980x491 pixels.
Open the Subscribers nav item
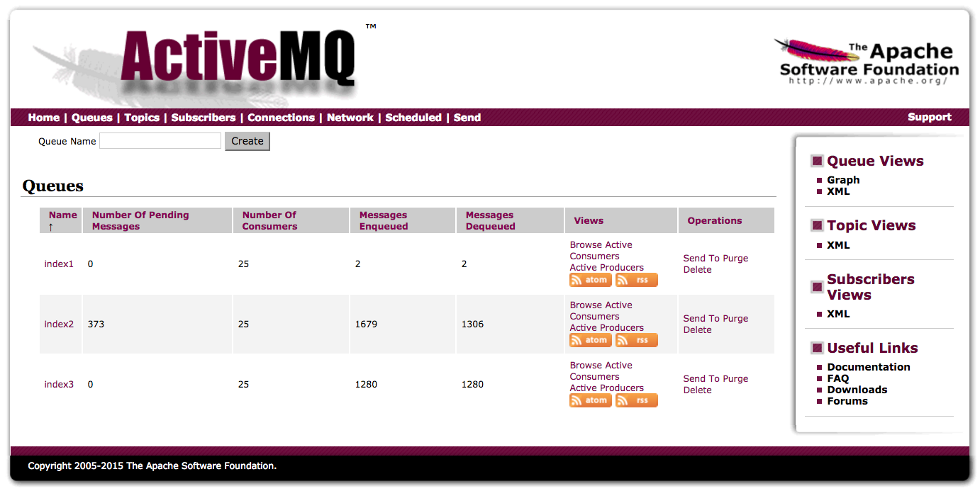coord(204,118)
